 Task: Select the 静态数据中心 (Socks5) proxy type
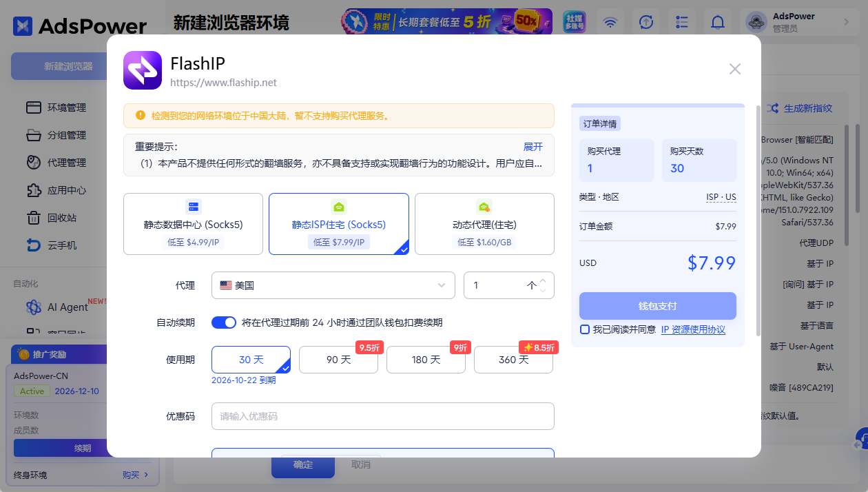click(x=193, y=224)
